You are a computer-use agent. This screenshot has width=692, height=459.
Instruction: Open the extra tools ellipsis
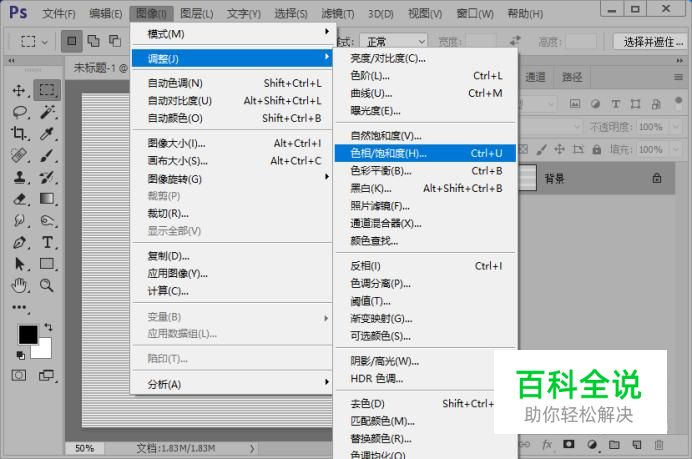(19, 307)
